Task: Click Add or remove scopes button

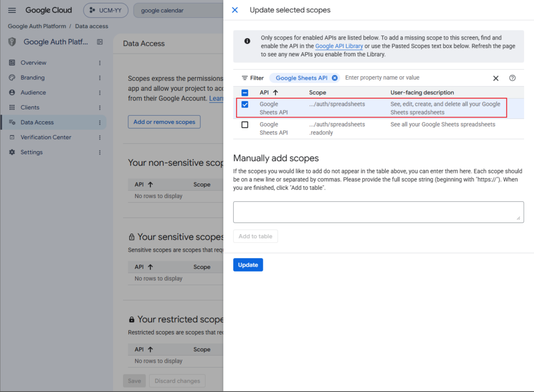Action: (164, 122)
